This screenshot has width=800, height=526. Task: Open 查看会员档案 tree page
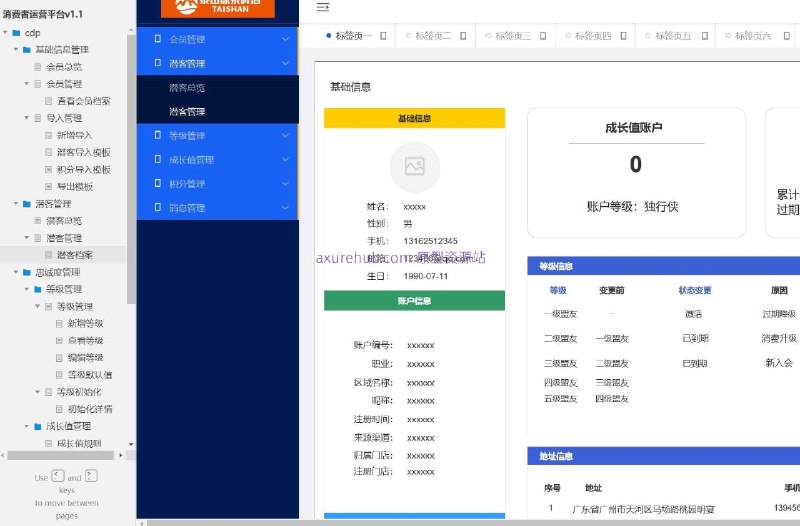click(x=84, y=101)
